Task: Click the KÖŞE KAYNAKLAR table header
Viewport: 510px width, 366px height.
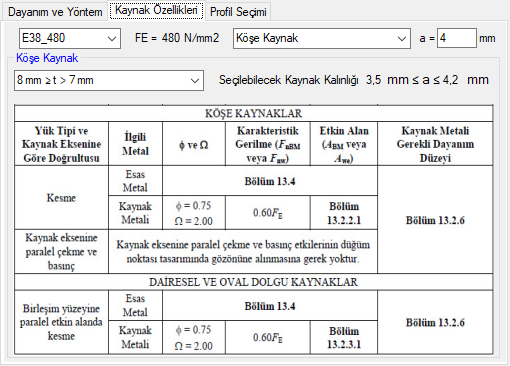Action: point(254,113)
